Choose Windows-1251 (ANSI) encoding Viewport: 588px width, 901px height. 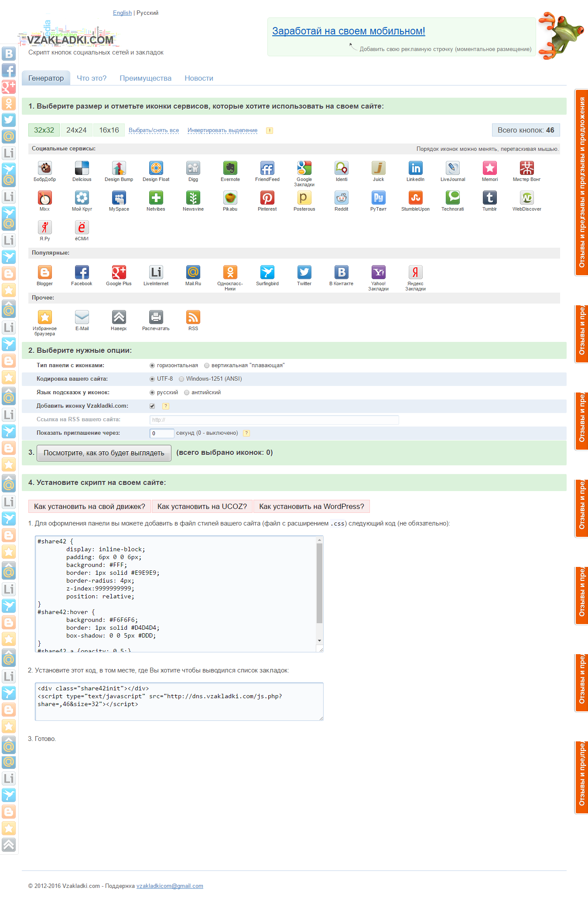181,379
